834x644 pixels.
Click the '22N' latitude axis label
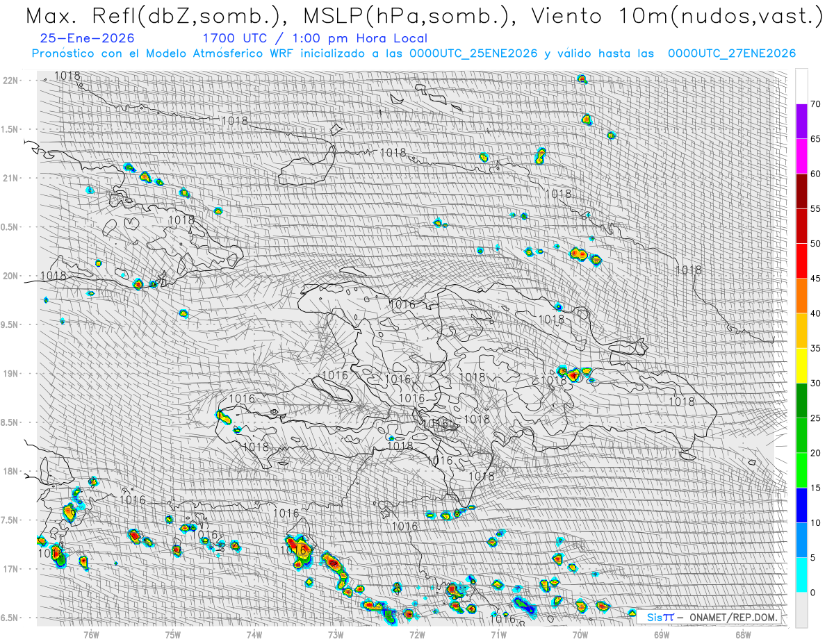coord(11,80)
